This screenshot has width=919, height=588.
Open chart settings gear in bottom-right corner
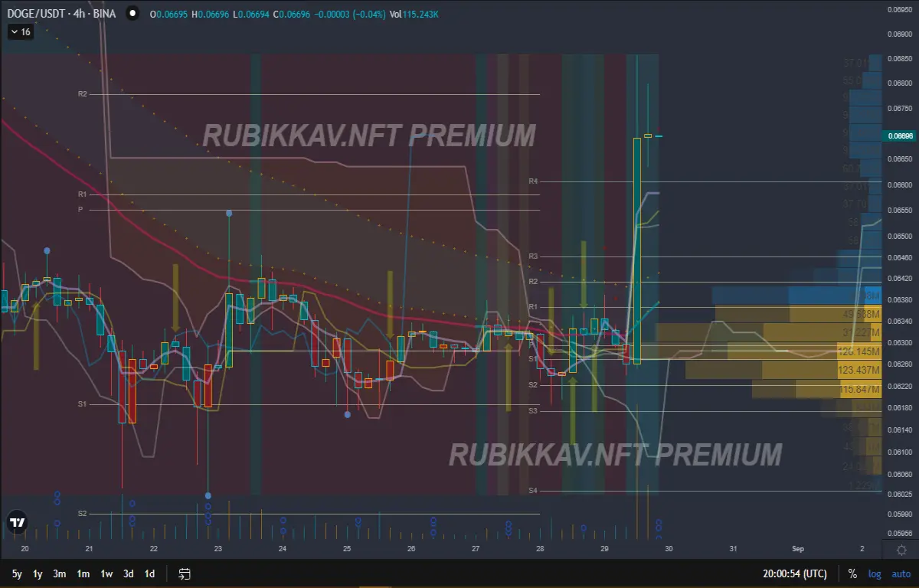[901, 550]
